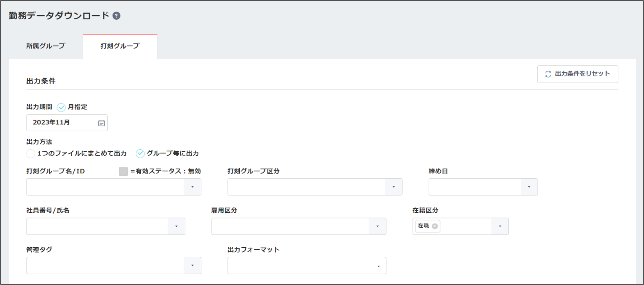The width and height of the screenshot is (644, 285).
Task: Click the help question mark icon
Action: point(116,16)
